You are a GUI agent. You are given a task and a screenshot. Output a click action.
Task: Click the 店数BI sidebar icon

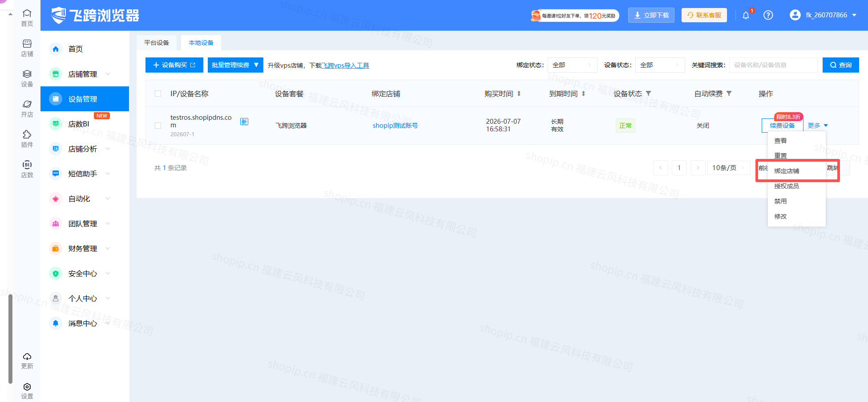[56, 124]
